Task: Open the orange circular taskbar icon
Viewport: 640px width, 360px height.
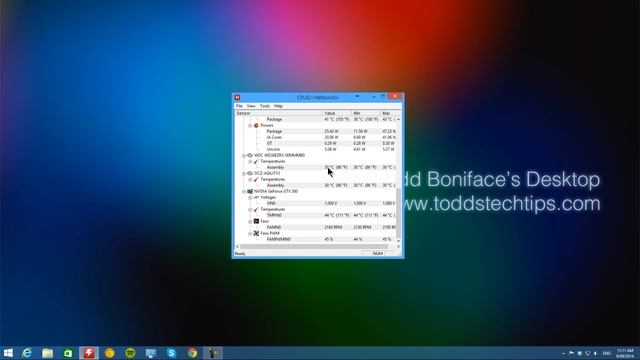Action: pos(109,353)
